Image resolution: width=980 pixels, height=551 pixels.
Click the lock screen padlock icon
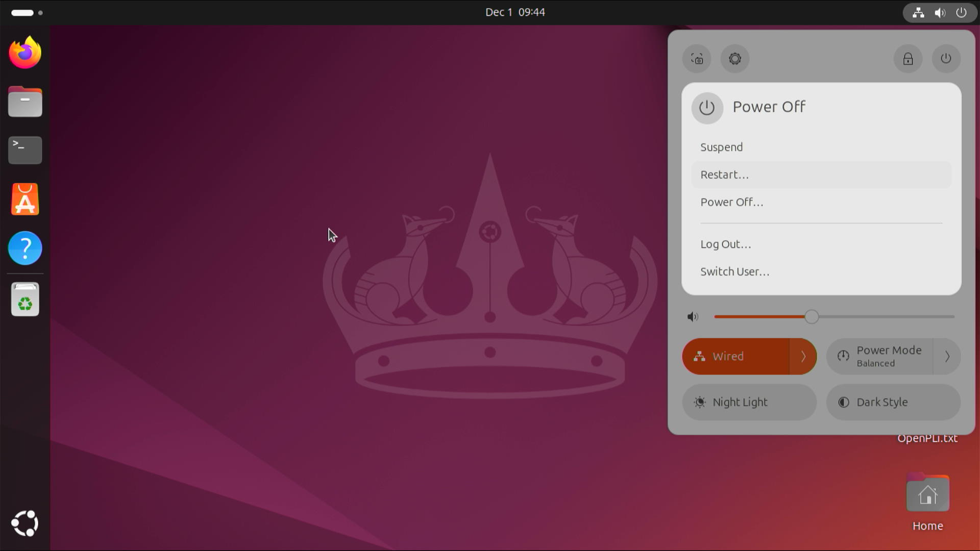tap(908, 59)
